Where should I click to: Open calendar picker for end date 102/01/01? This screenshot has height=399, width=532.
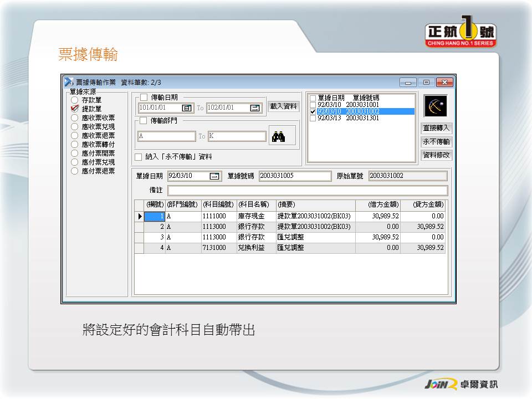coord(254,108)
